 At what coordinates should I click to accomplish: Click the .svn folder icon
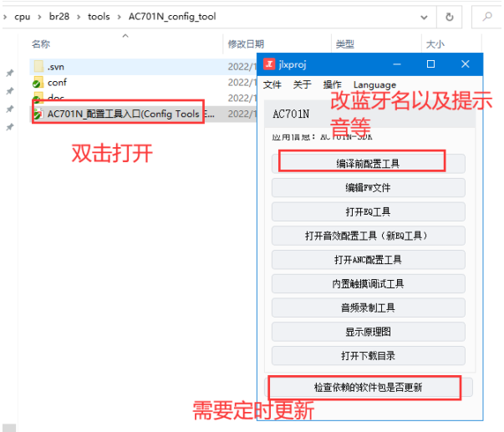point(38,67)
